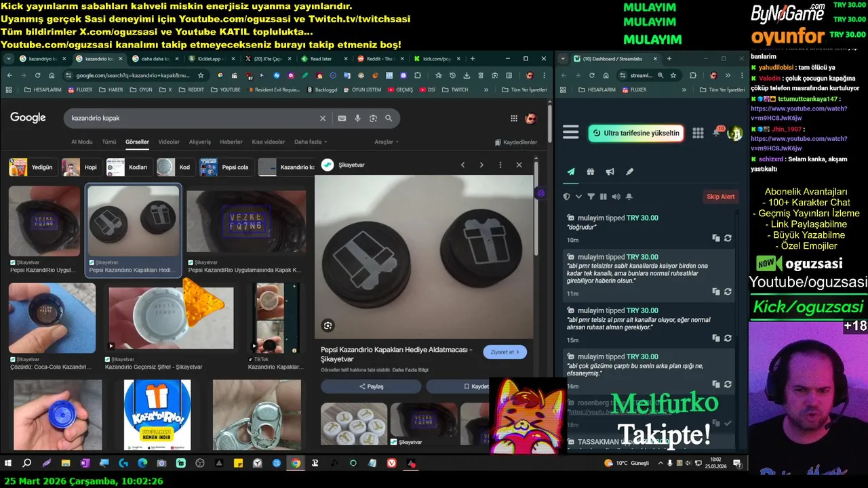This screenshot has width=868, height=488.
Task: Open Kaydedilenler saved items link
Action: (515, 142)
